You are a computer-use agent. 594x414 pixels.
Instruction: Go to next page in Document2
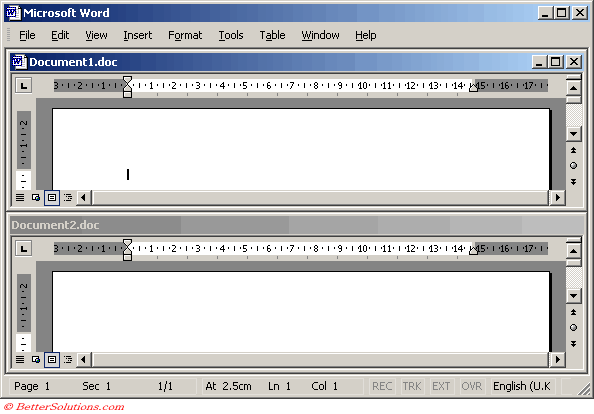[x=574, y=344]
